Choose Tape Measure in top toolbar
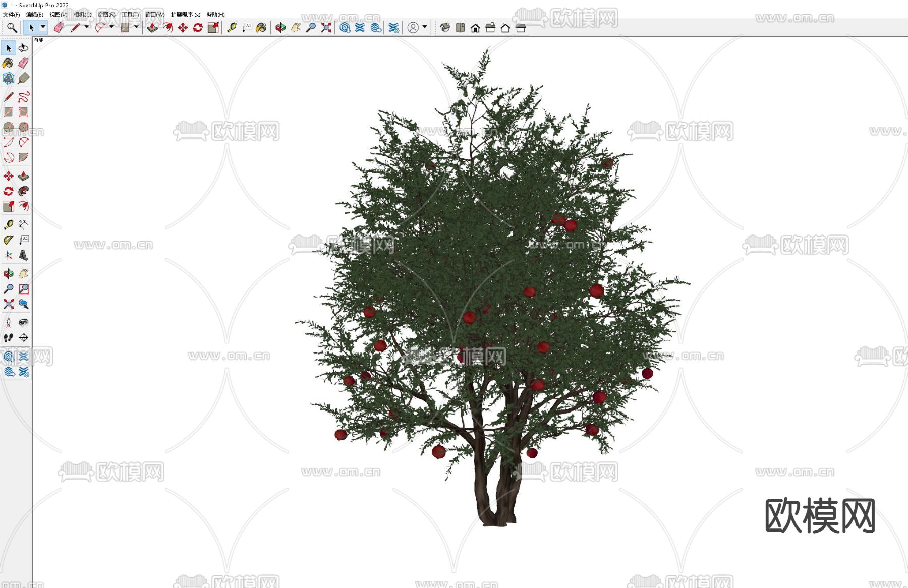This screenshot has width=908, height=588. (232, 28)
